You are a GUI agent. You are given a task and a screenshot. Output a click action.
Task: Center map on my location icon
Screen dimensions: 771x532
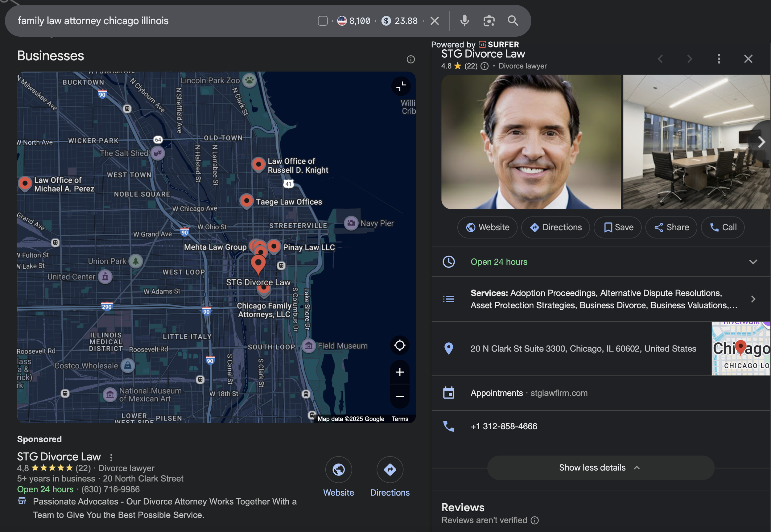point(400,345)
